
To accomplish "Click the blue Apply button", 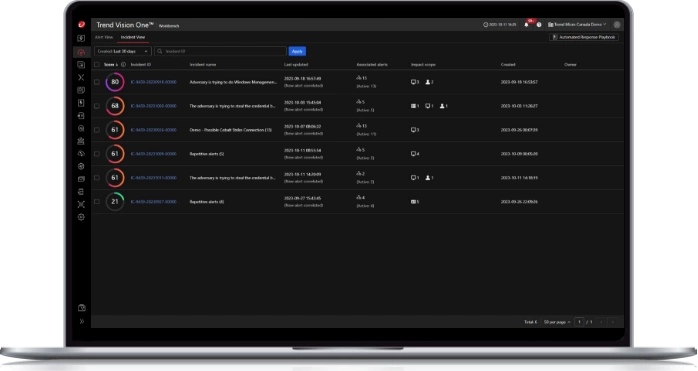I will [x=297, y=51].
